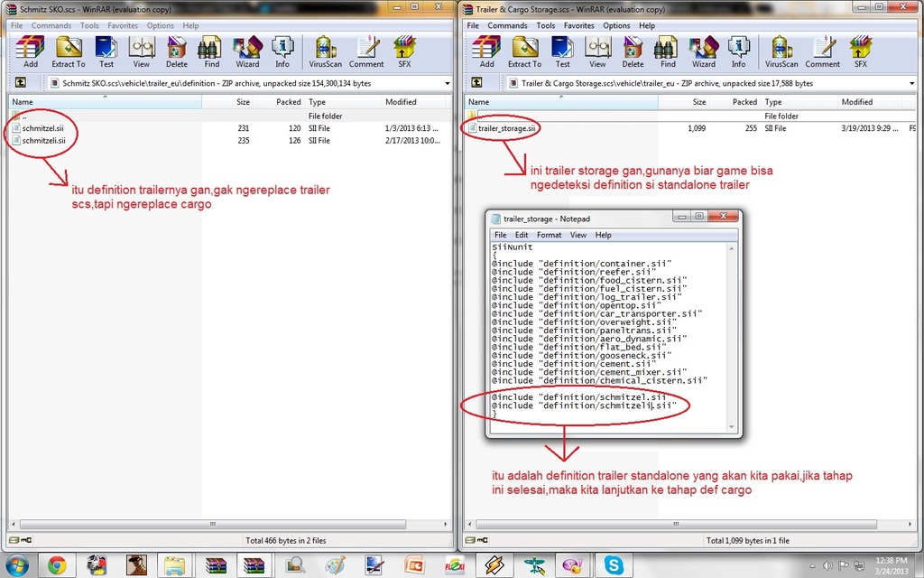Click Google Chrome icon in taskbar

56,565
